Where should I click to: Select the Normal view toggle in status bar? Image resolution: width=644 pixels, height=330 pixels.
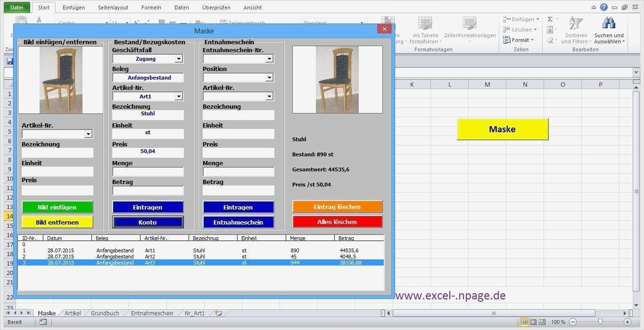(525, 322)
